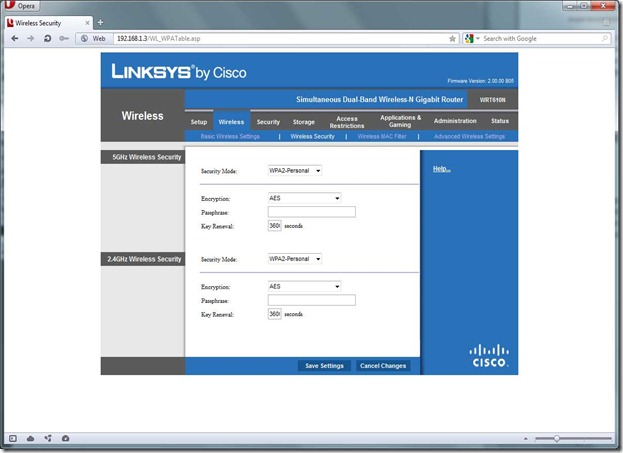Open the 2.4GHz Encryption dropdown
Image resolution: width=623 pixels, height=453 pixels.
coord(304,286)
